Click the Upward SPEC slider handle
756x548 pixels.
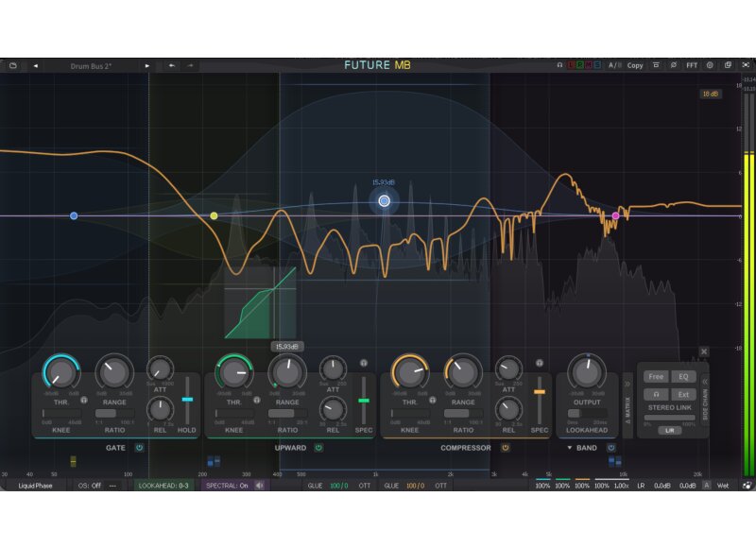click(x=364, y=400)
